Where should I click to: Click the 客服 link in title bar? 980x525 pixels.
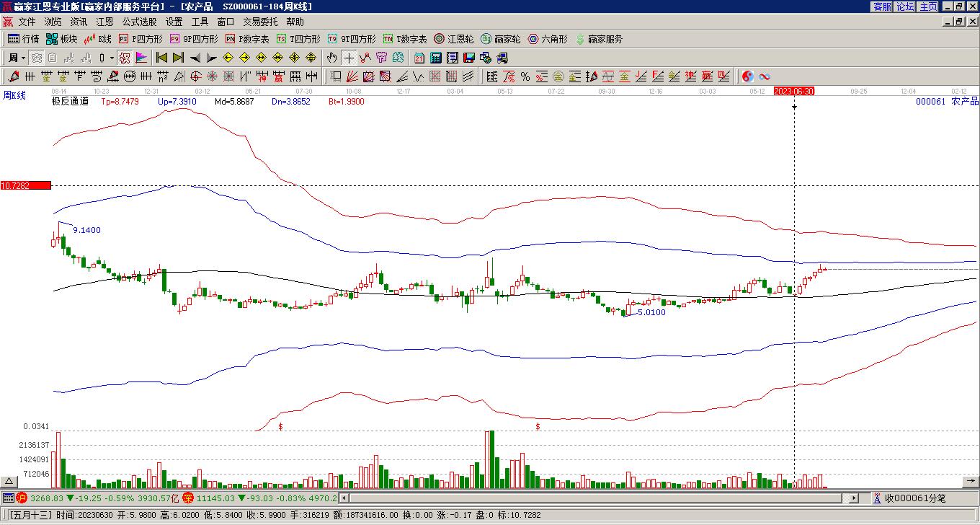tap(882, 6)
